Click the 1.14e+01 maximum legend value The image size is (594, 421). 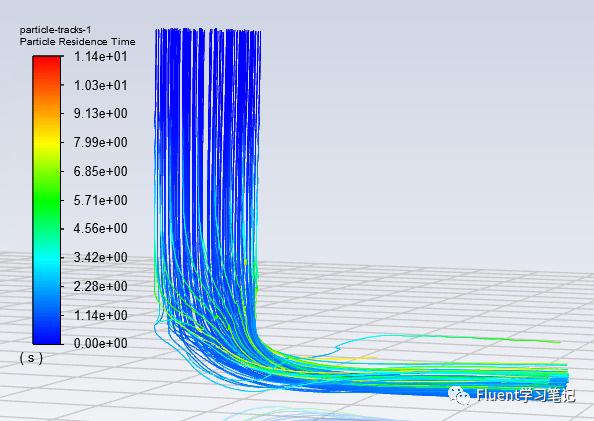point(100,56)
